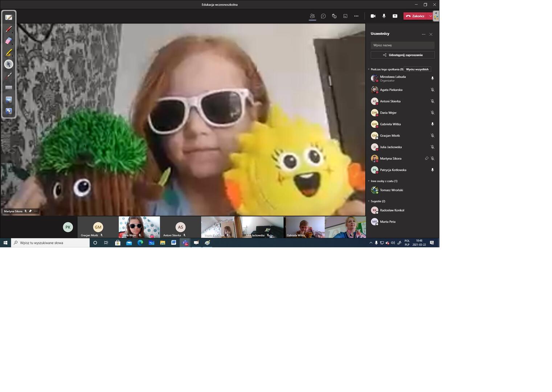Image resolution: width=552 pixels, height=392 pixels.
Task: Collapse the Sugestie section
Action: pos(369,201)
